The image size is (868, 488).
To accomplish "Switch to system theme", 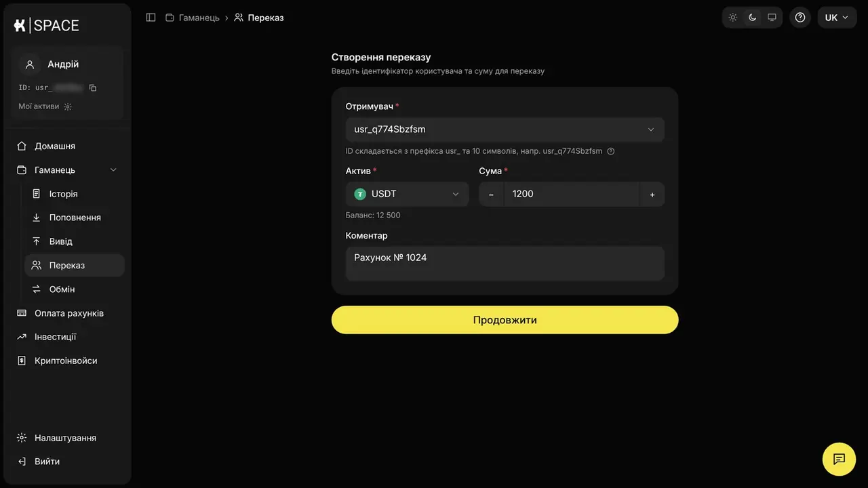I will pos(772,18).
